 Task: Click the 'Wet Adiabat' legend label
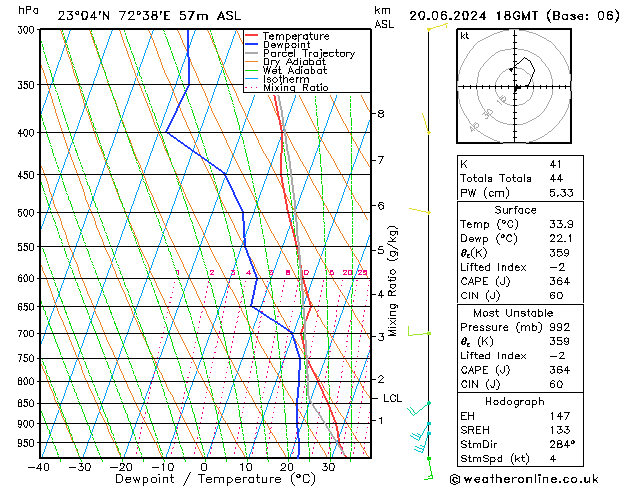click(x=295, y=71)
